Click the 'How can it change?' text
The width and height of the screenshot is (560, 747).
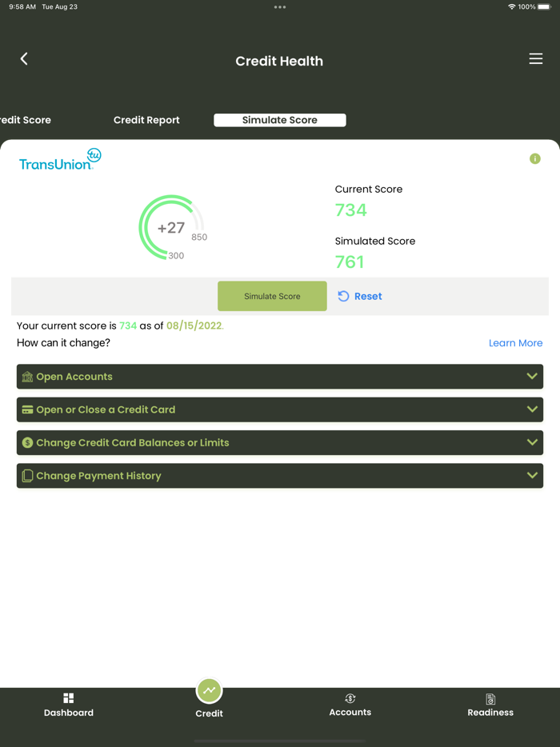63,343
